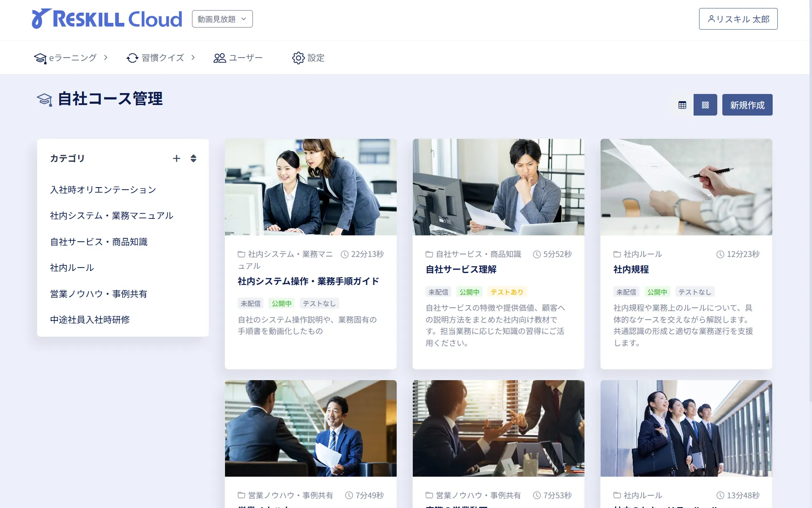Screen dimensions: 812x508
Task: Switch to grid card view
Action: [x=705, y=105]
